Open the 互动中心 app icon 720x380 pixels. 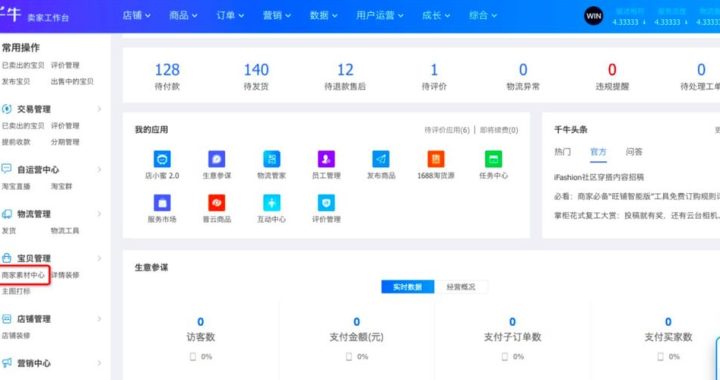click(271, 203)
